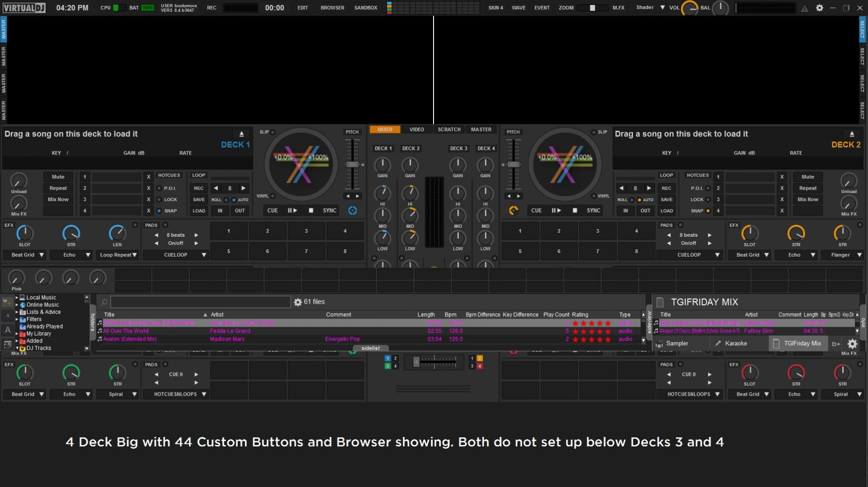
Task: Open sideview options gear icon
Action: coord(852,344)
